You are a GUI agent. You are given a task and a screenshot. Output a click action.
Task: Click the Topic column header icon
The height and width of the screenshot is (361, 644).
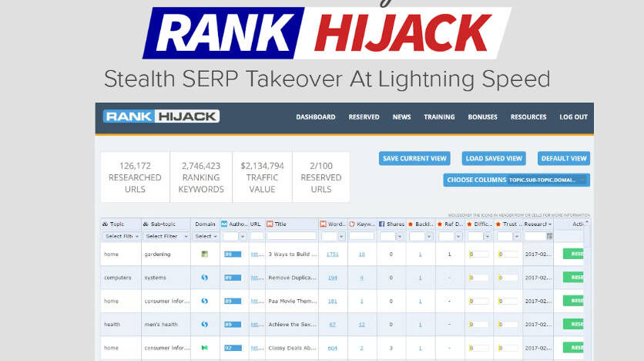click(105, 224)
